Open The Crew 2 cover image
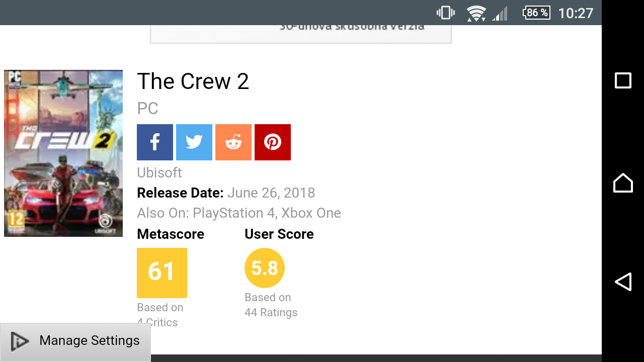Screen dimensions: 644x362 coord(63,153)
